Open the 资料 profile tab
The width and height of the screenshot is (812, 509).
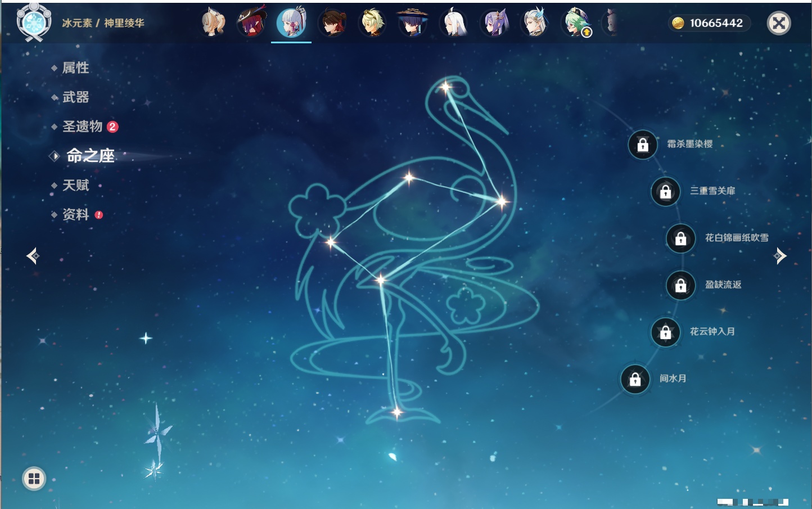75,214
